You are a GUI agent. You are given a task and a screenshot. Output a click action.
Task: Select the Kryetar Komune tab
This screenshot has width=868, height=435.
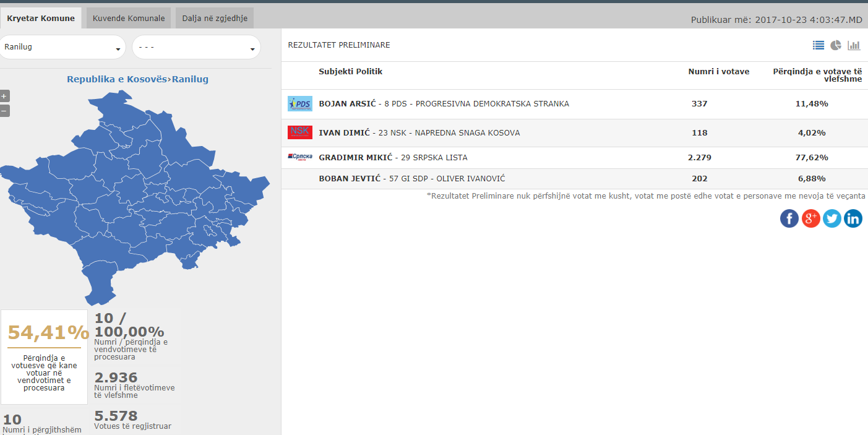(41, 18)
